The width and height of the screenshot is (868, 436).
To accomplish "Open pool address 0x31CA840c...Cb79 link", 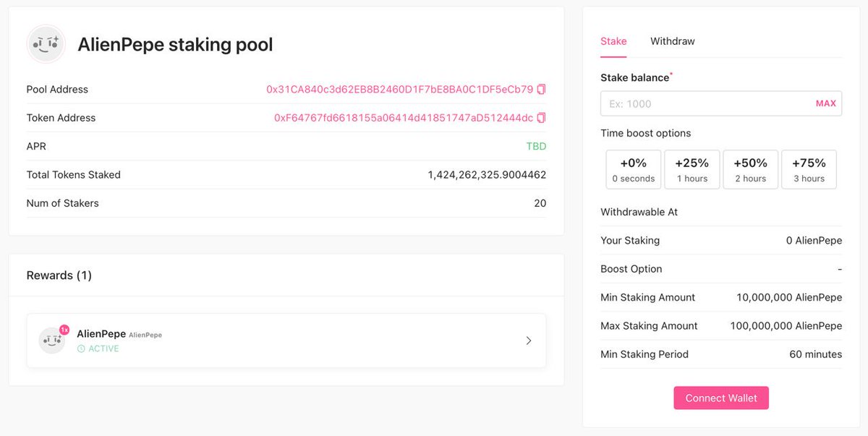I will tap(400, 90).
